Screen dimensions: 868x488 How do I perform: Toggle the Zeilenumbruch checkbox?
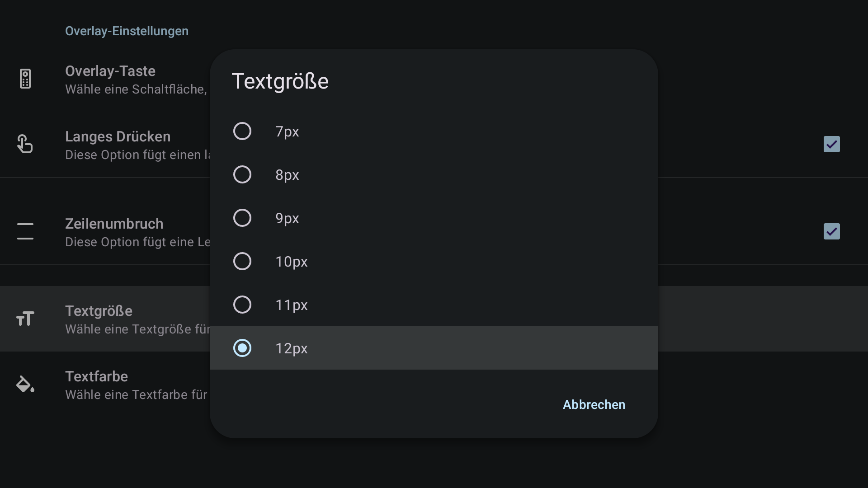pos(832,231)
